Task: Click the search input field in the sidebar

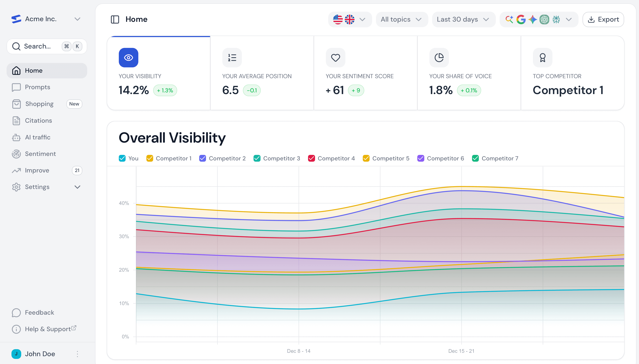Action: click(46, 46)
